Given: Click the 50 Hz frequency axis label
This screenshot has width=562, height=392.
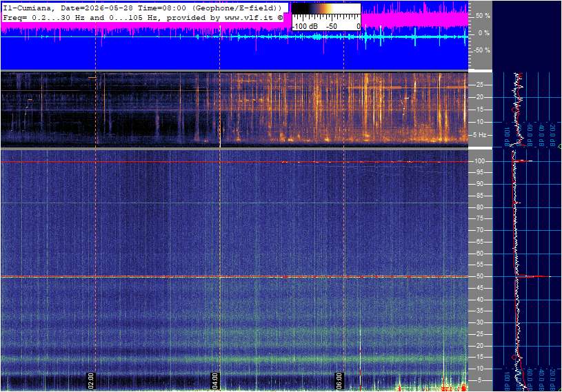Looking at the screenshot, I should click(479, 276).
